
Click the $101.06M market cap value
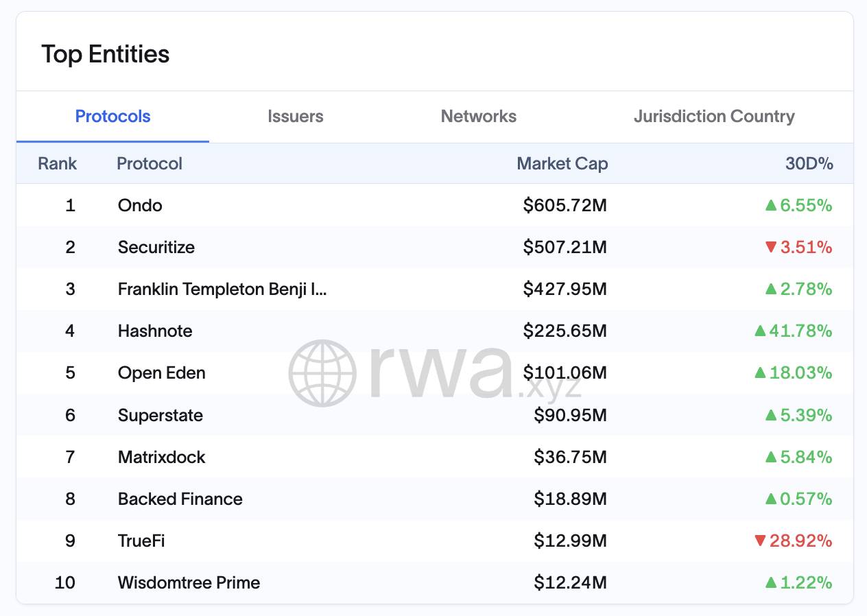click(565, 372)
